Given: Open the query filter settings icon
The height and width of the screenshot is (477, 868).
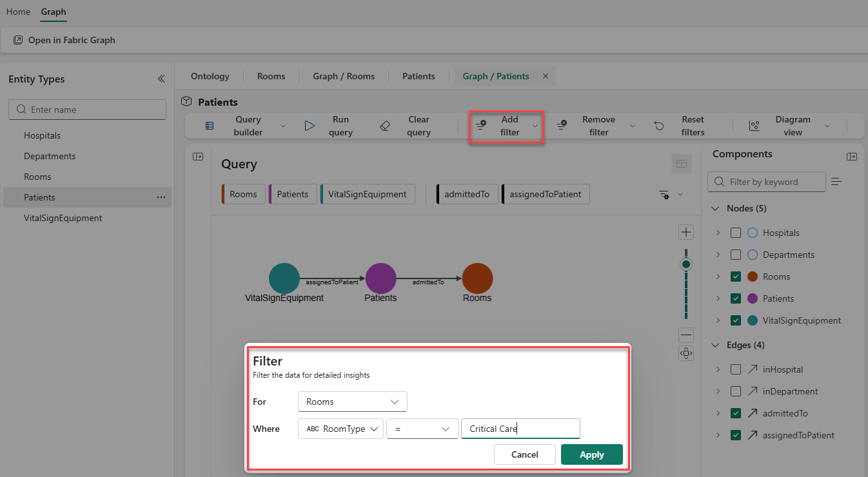Looking at the screenshot, I should coord(664,195).
